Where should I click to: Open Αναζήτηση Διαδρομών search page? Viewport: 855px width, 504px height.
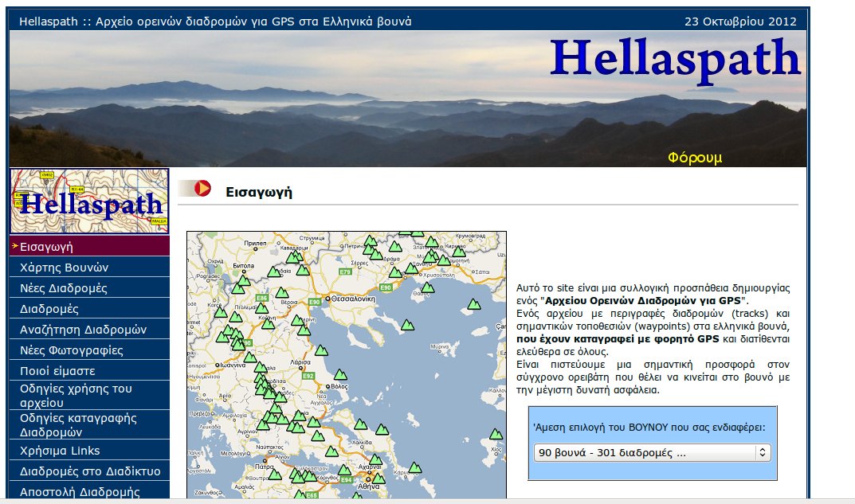pos(89,329)
